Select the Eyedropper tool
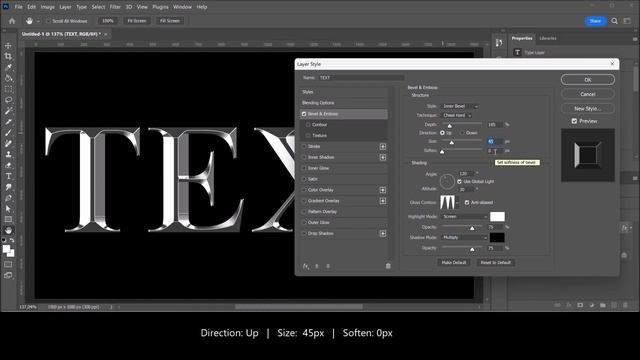640x360 pixels. 8,67
